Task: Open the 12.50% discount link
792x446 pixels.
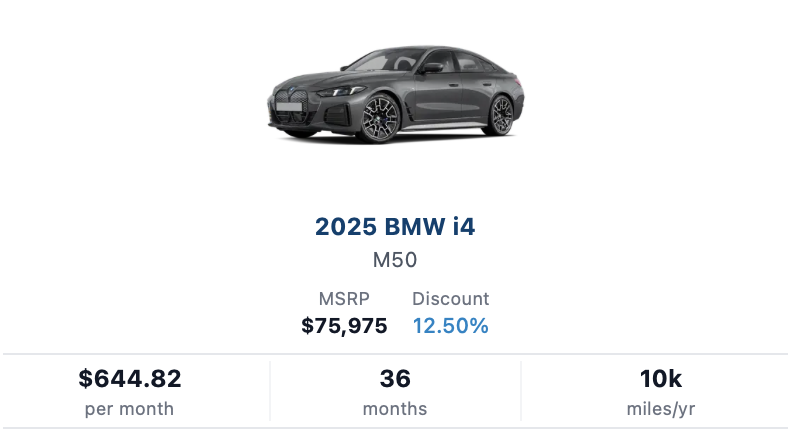Action: click(x=450, y=326)
